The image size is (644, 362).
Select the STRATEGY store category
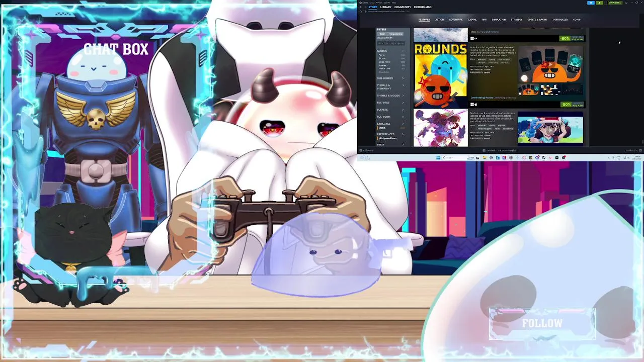pyautogui.click(x=517, y=20)
